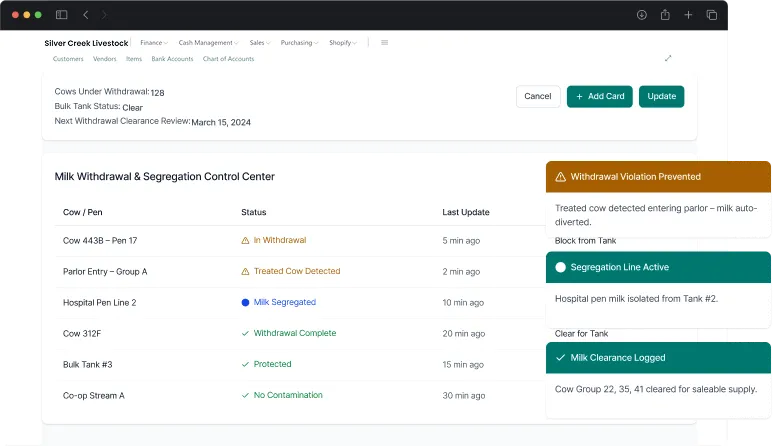Select the Vendors tab
Viewport: 773px width, 446px height.
click(x=104, y=59)
